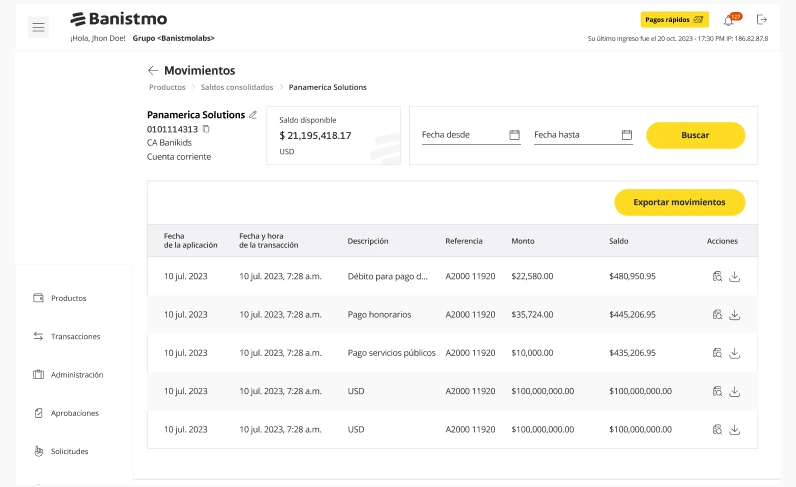
Task: Click Pago honorarios description
Action: point(379,314)
